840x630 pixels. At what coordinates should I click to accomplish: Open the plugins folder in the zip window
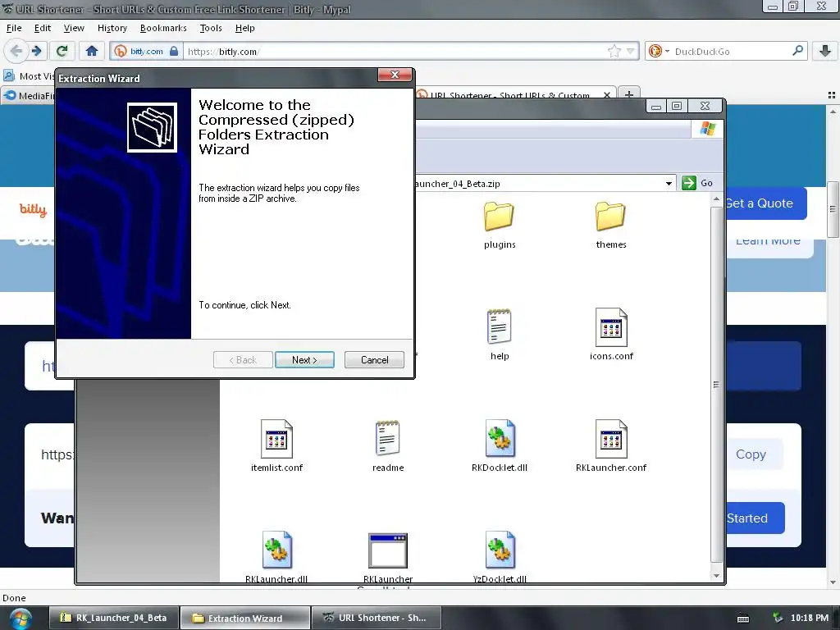coord(500,225)
